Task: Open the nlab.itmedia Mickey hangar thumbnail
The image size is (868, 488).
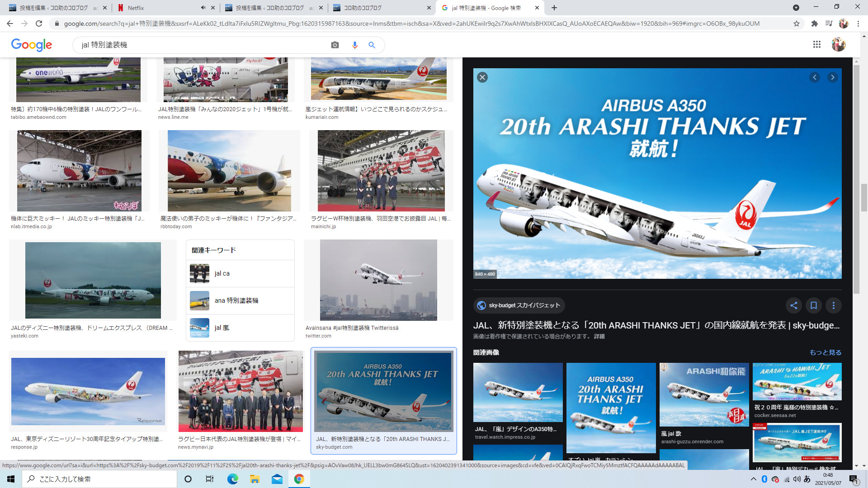Action: 79,171
